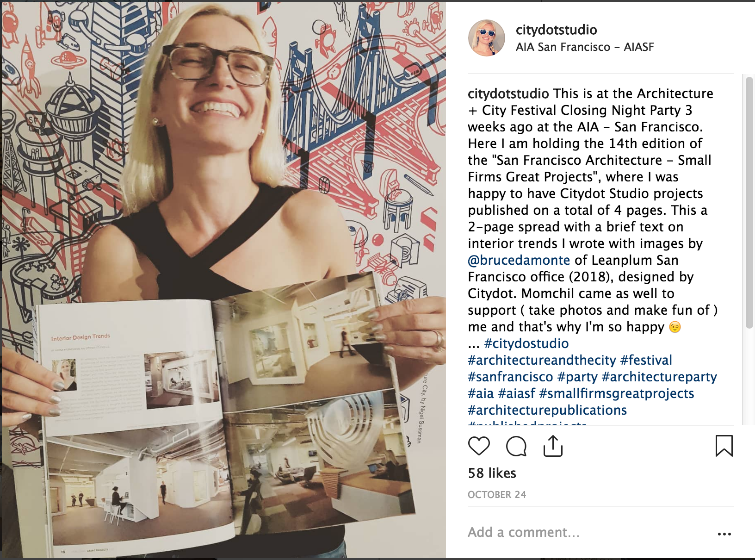Image resolution: width=755 pixels, height=560 pixels.
Task: Open #architectureandthecity hashtag
Action: [x=542, y=360]
